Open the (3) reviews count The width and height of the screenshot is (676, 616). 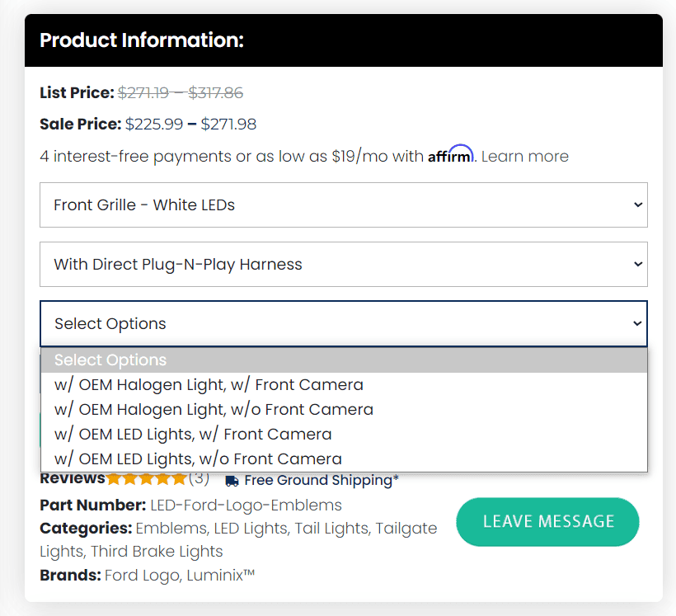pos(199,478)
